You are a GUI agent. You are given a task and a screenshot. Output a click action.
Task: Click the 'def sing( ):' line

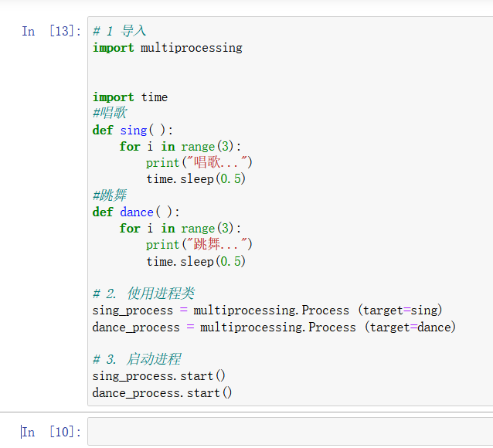[x=133, y=130]
